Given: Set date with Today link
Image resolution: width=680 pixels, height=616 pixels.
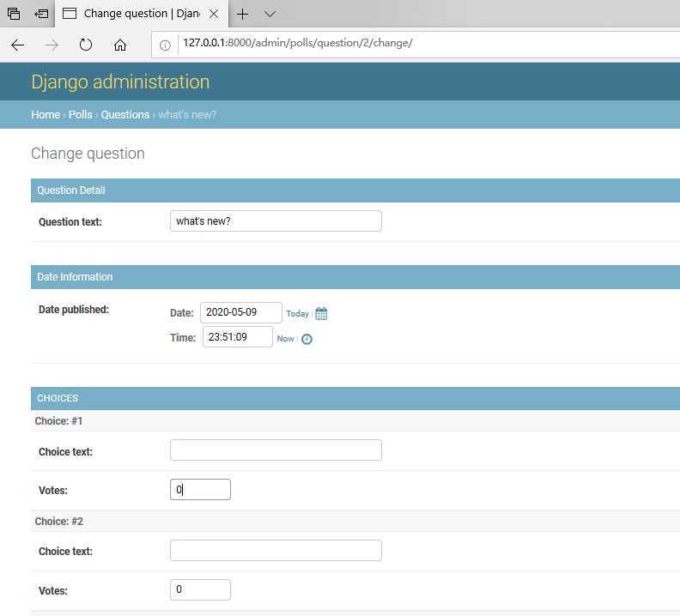Looking at the screenshot, I should coord(297,313).
